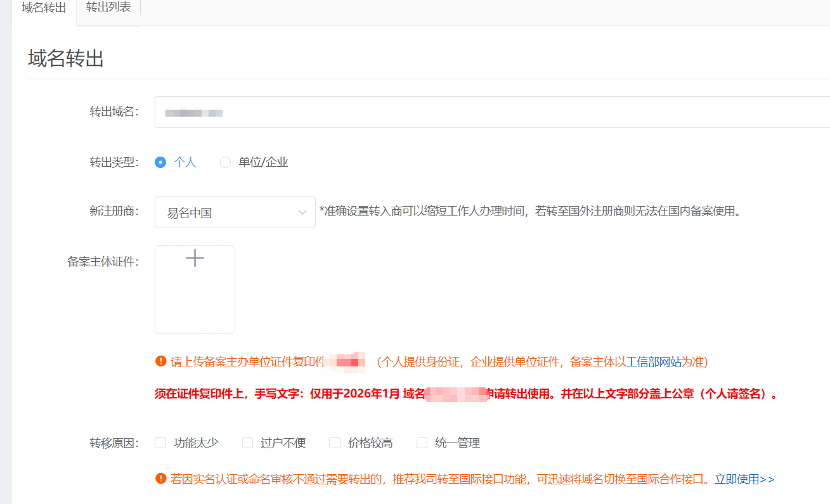Screen dimensions: 830x504
Task: Switch to the 转出列表 tab
Action: pyautogui.click(x=108, y=8)
